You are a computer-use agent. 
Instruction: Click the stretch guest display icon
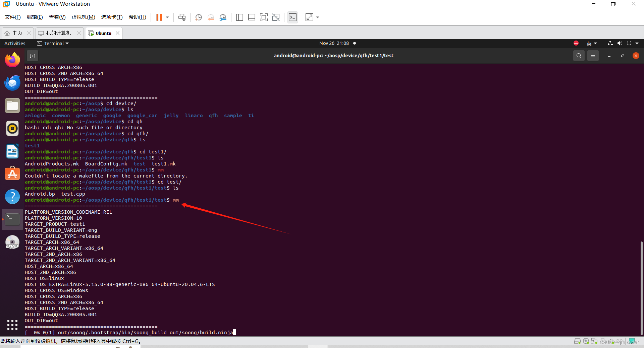pyautogui.click(x=309, y=17)
